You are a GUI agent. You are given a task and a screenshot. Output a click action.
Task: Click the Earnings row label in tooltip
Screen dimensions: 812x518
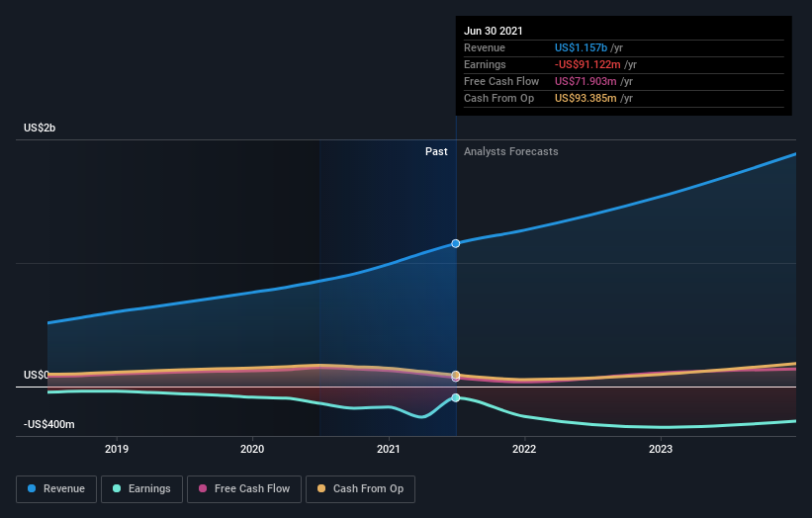click(x=485, y=64)
